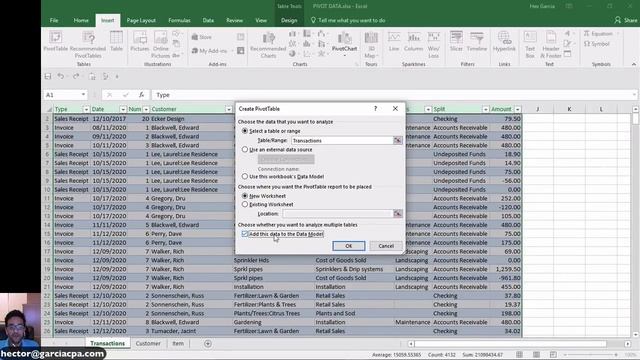Open Online Pictures
Screen dimensions: 640x360
pyautogui.click(x=160, y=44)
